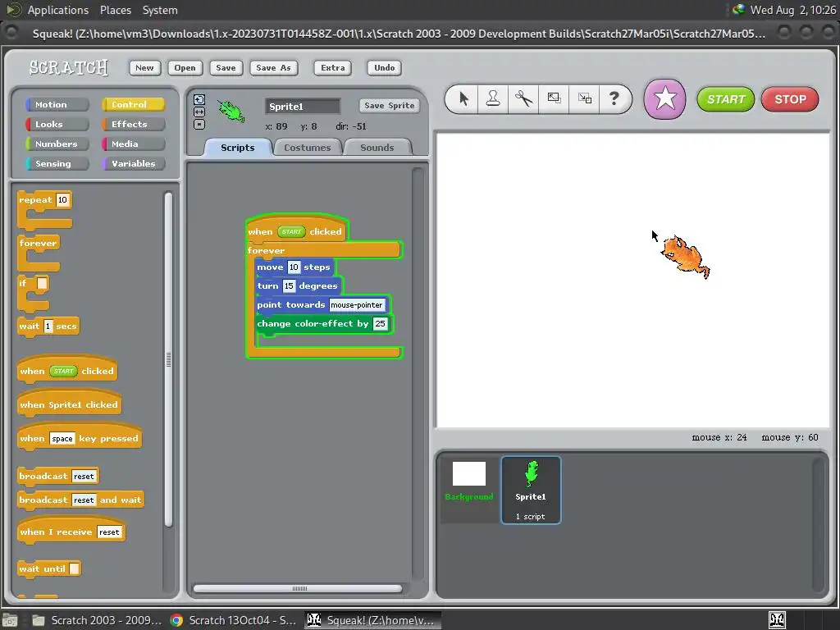
Task: Click the Open button
Action: [x=185, y=67]
